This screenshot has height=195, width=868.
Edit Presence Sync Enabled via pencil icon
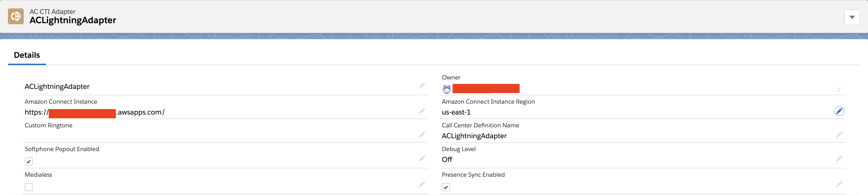point(839,184)
